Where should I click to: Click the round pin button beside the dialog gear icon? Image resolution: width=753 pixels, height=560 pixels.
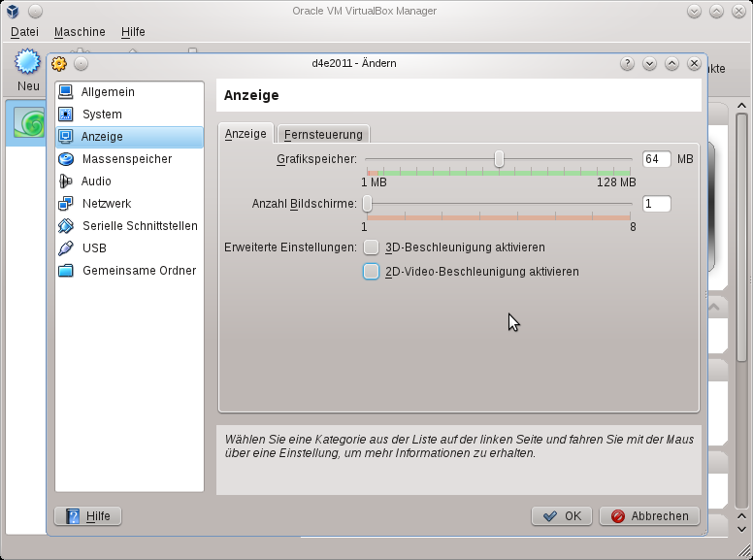click(x=81, y=63)
